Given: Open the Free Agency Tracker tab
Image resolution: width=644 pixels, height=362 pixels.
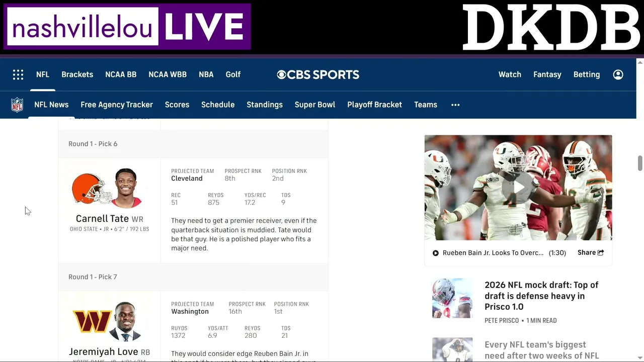Looking at the screenshot, I should click(117, 105).
